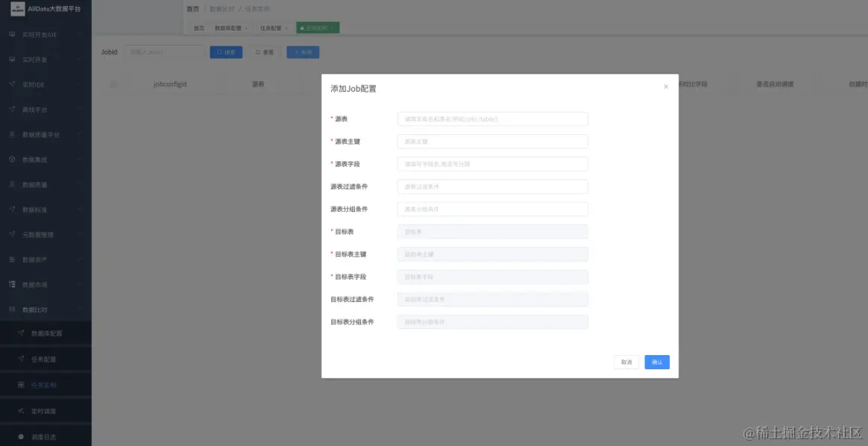Click the 实时开发 sidebar icon
Image resolution: width=868 pixels, height=446 pixels.
[x=12, y=59]
